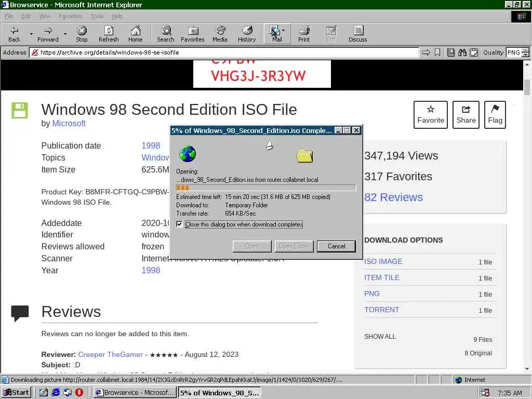532x399 pixels.
Task: Launch Opera from quick launch
Action: click(x=79, y=393)
